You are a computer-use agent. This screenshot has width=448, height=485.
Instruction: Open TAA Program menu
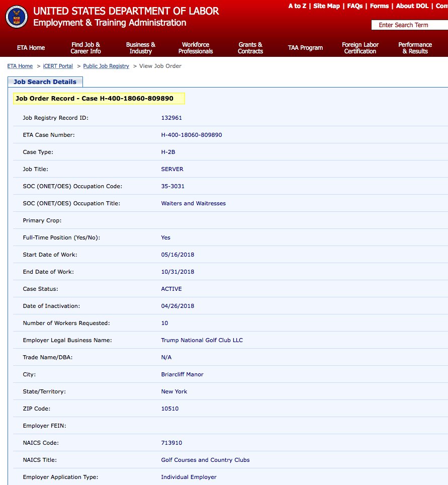(305, 48)
